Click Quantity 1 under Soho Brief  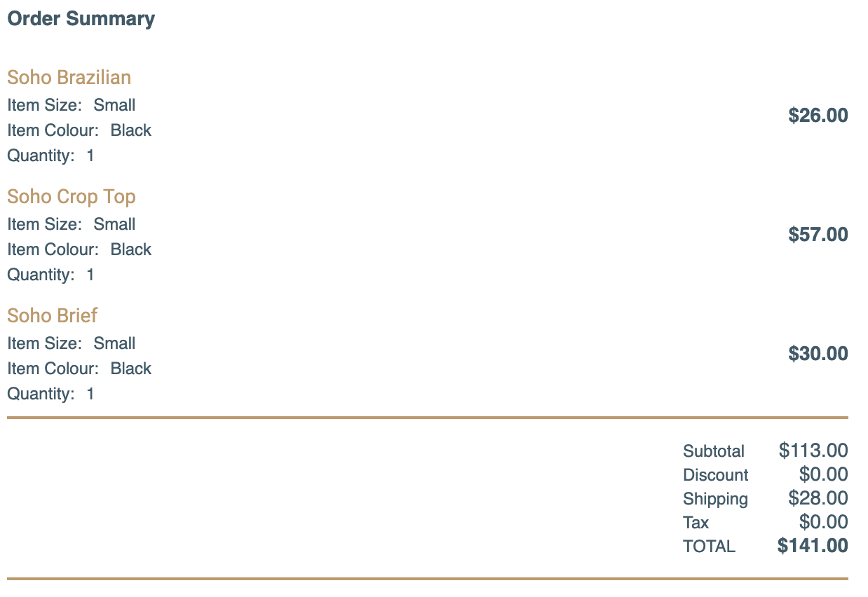tap(50, 394)
